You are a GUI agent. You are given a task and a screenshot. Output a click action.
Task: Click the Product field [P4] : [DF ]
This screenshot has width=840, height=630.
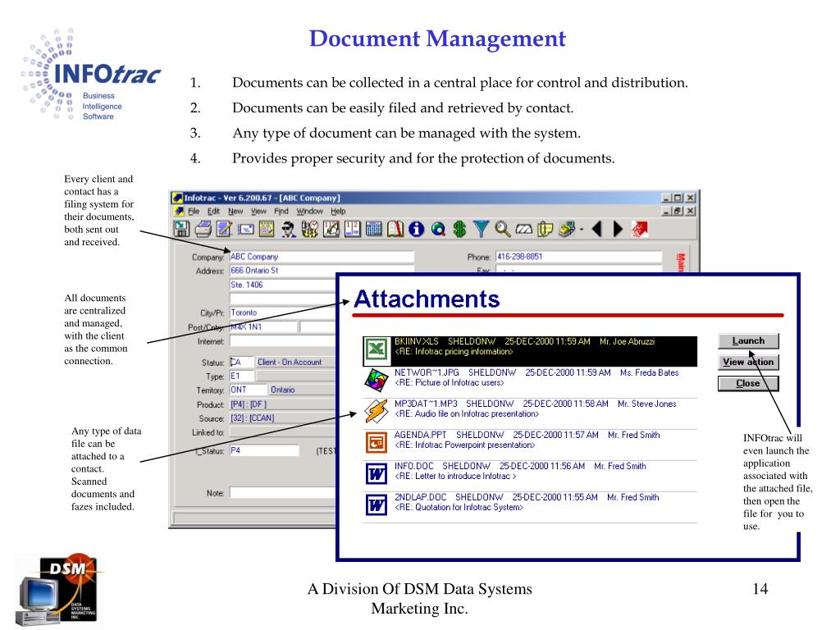(x=283, y=404)
